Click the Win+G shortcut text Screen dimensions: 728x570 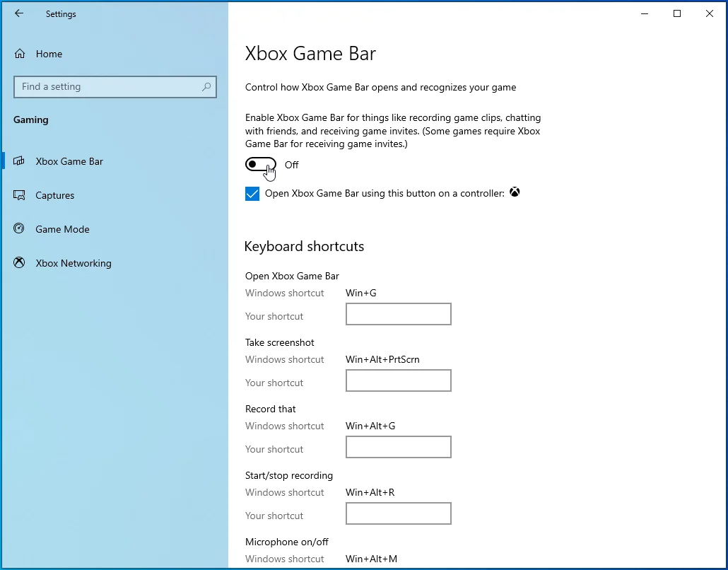point(360,293)
